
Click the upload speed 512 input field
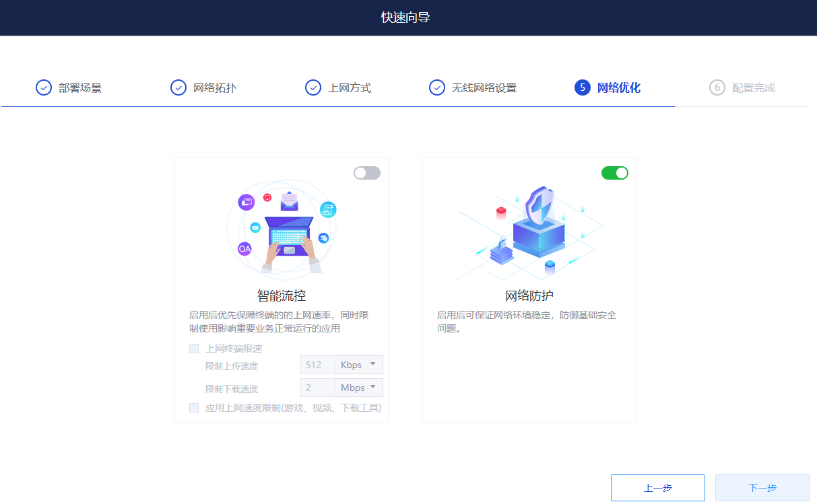coord(317,365)
